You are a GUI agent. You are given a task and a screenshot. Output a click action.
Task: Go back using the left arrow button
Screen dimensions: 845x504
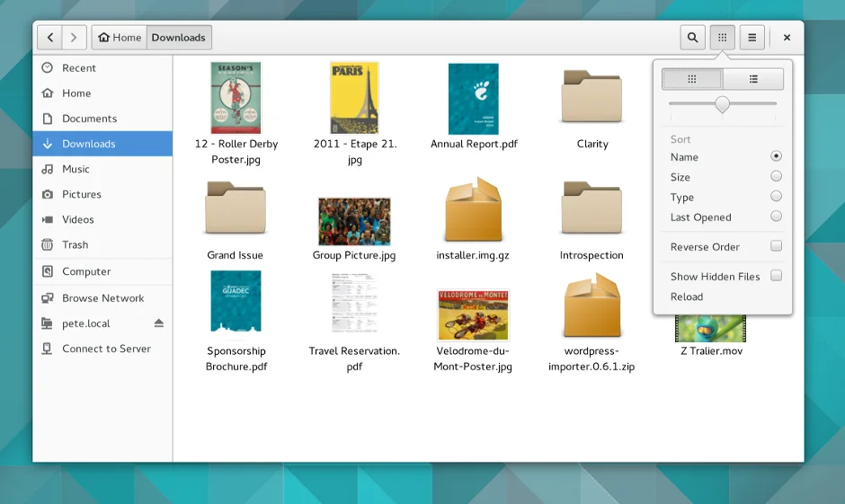50,38
